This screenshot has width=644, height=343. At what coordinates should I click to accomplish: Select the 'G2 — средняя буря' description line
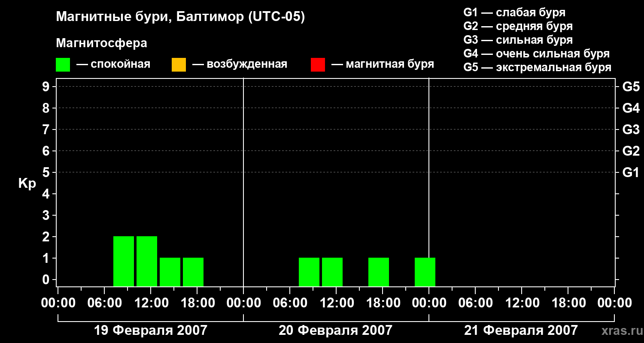point(518,26)
